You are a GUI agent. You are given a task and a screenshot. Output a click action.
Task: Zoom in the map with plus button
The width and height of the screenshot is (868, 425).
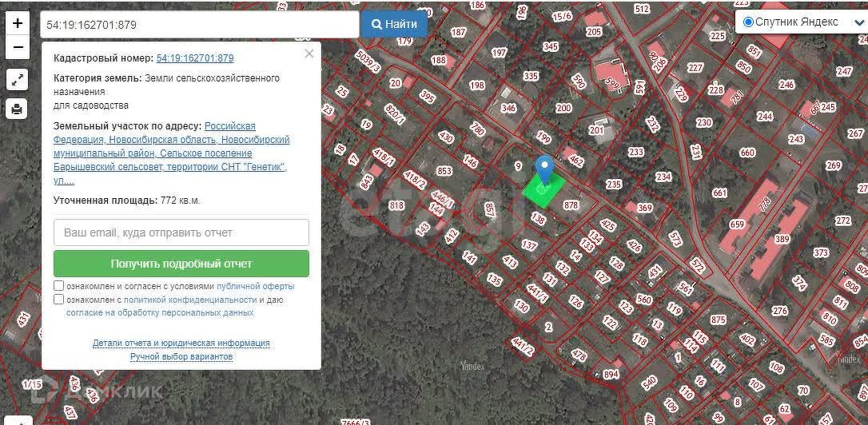(18, 22)
